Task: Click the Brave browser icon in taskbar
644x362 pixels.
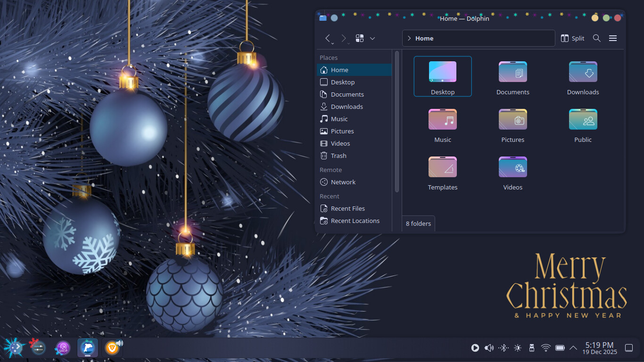Action: tap(112, 348)
